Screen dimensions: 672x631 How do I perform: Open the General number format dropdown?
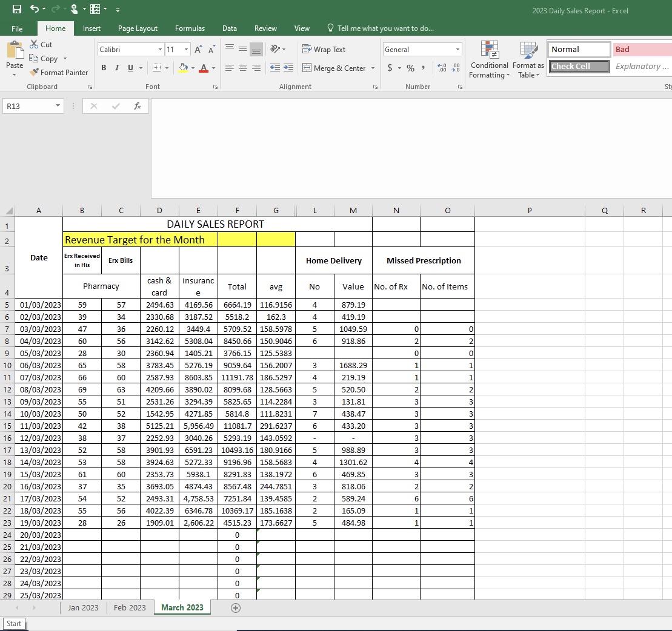tap(457, 49)
